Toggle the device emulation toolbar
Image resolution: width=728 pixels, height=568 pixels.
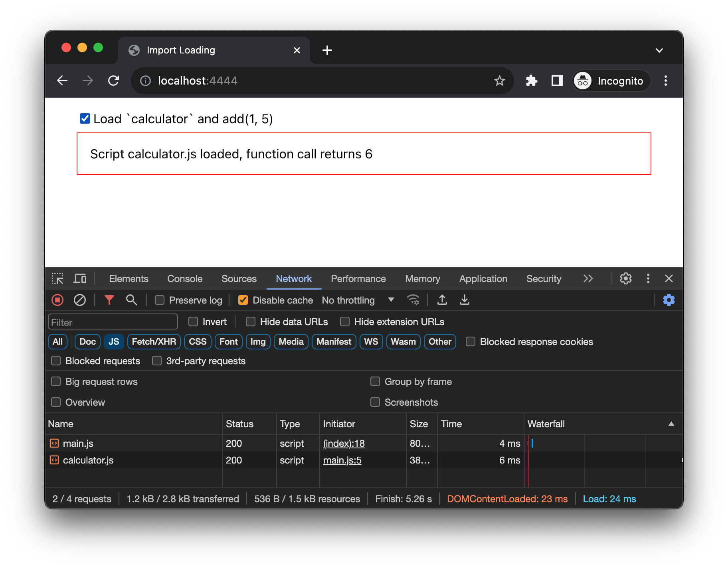[80, 278]
